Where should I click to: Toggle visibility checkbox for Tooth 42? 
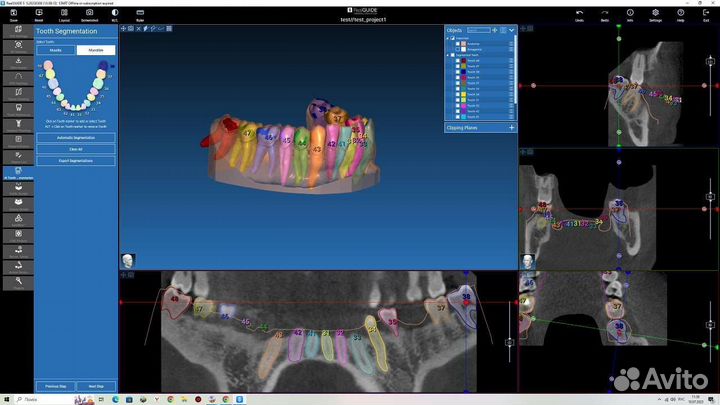coord(457,111)
